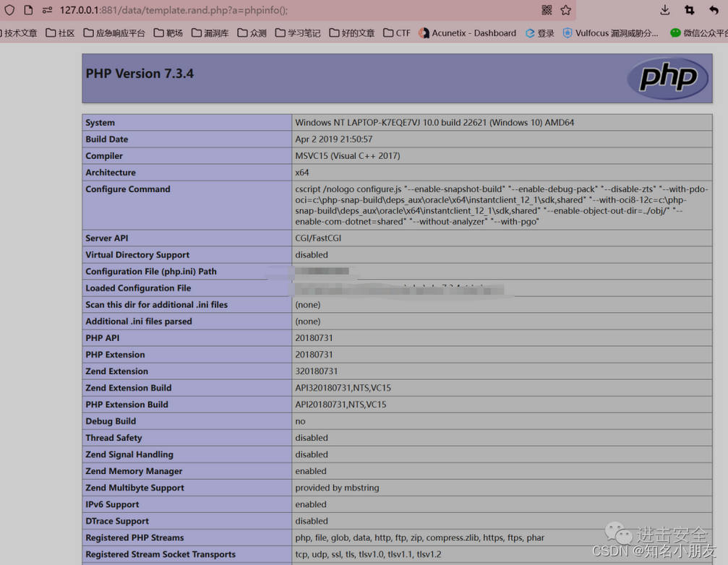Click Additional .ini files parsed label
The image size is (728, 565).
click(x=138, y=322)
